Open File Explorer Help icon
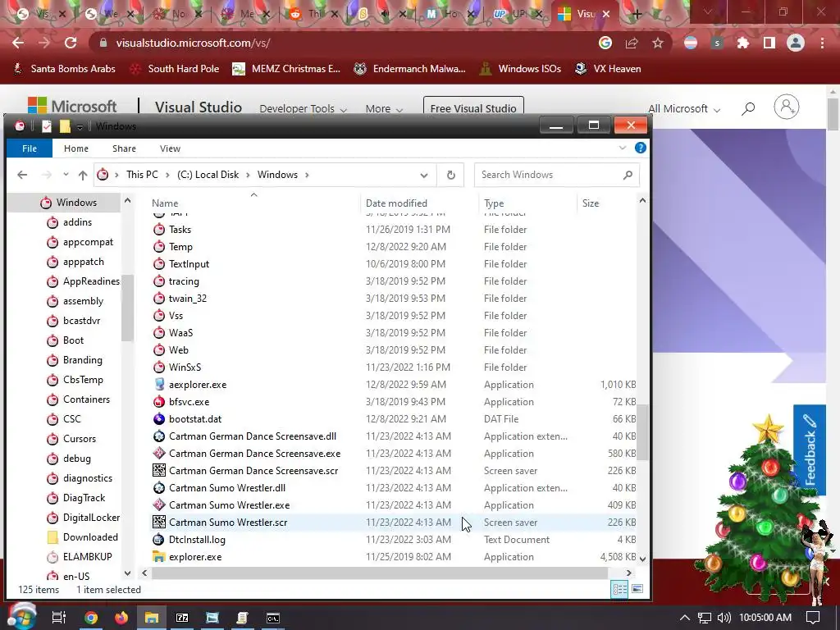The width and height of the screenshot is (840, 630). tap(640, 148)
